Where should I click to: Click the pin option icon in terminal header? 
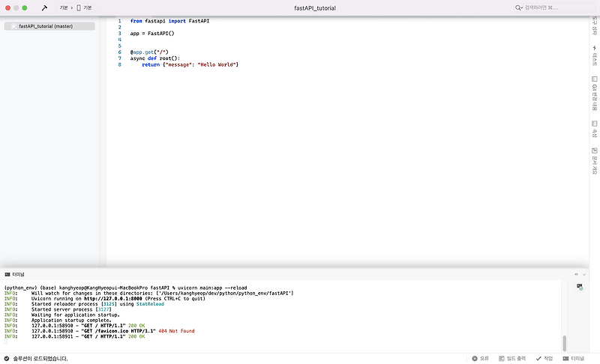[576, 274]
